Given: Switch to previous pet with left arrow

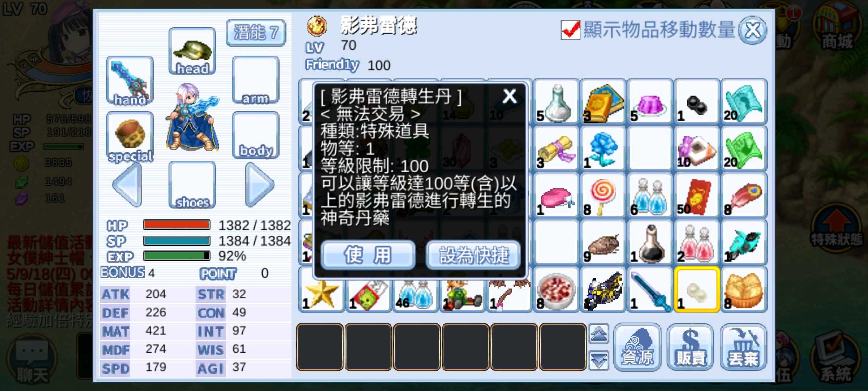Looking at the screenshot, I should [127, 185].
